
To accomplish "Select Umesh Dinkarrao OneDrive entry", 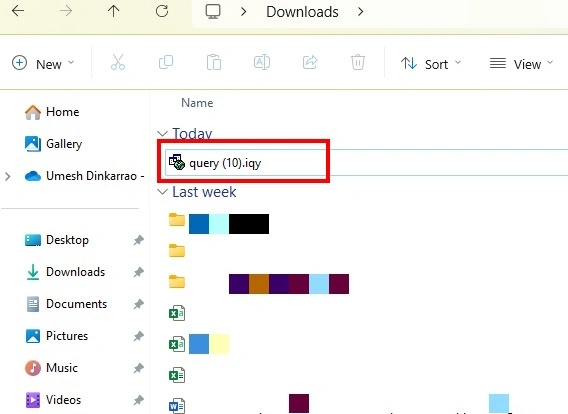I will (x=84, y=176).
